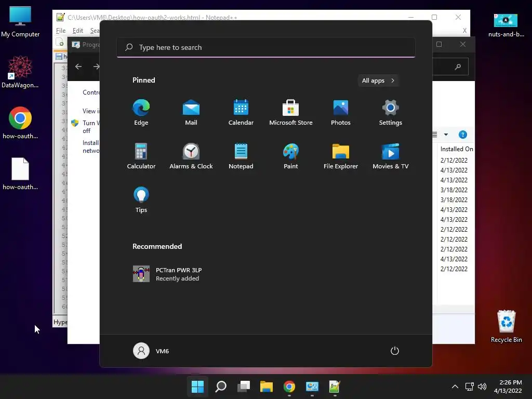Open the Power options button

click(x=395, y=351)
